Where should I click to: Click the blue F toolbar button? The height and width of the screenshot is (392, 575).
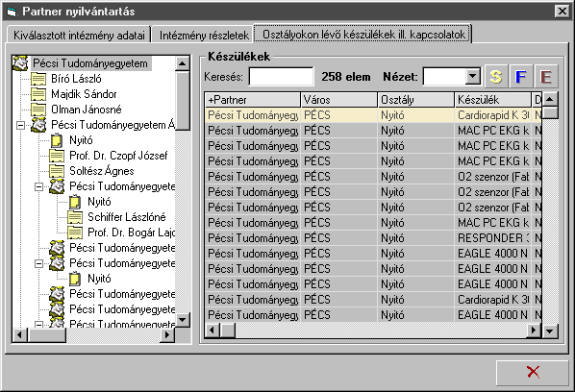521,77
